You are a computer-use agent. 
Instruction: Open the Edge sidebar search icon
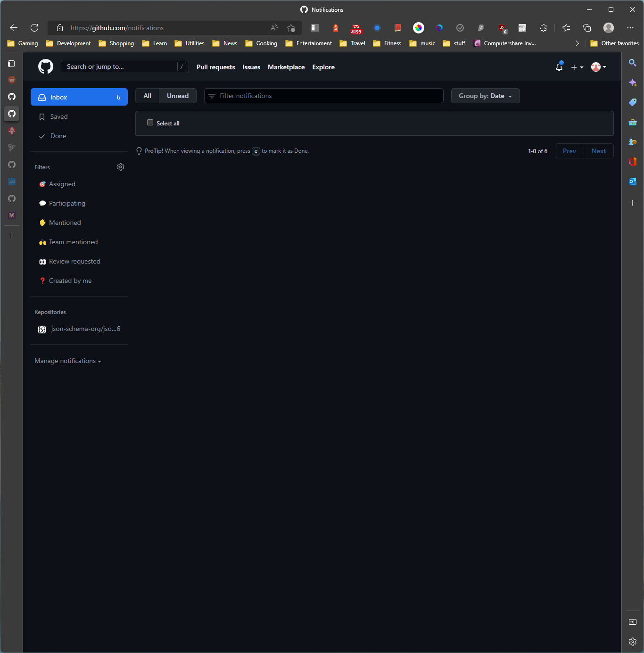click(x=633, y=62)
